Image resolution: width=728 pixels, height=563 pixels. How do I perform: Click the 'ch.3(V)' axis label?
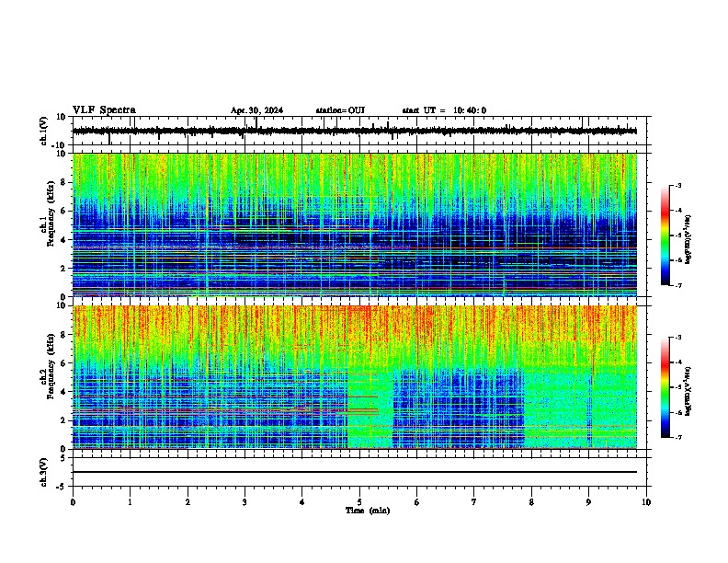(x=44, y=472)
